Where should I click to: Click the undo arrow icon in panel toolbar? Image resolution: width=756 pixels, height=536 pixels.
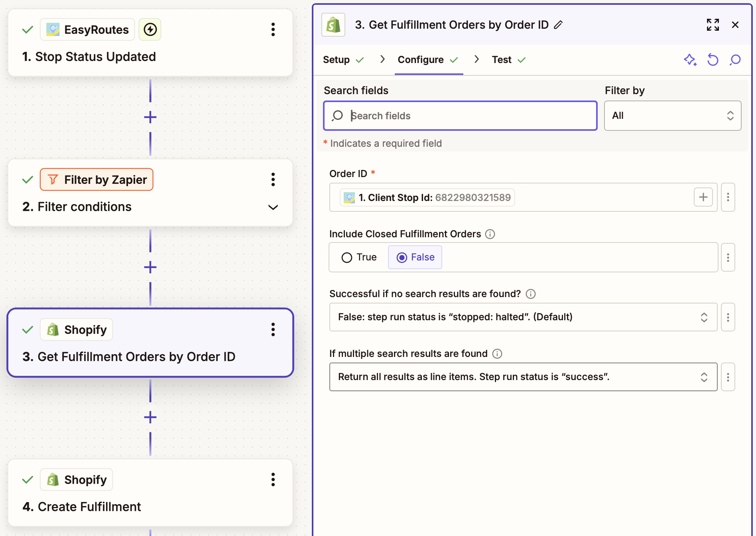click(713, 60)
